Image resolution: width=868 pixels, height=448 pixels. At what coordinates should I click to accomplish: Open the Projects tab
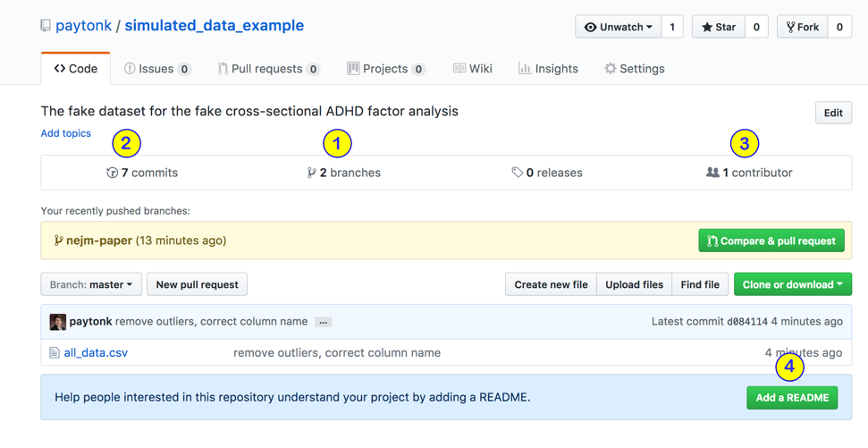pyautogui.click(x=386, y=69)
